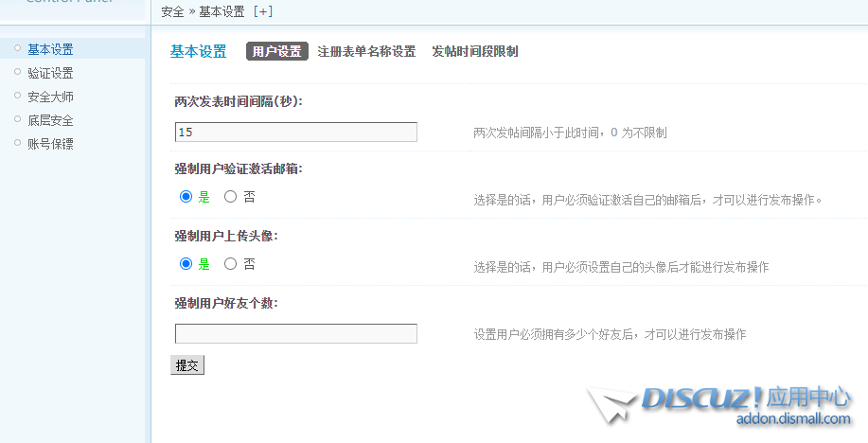Open 基本设置 in the left sidebar
This screenshot has height=443, width=868.
point(50,49)
